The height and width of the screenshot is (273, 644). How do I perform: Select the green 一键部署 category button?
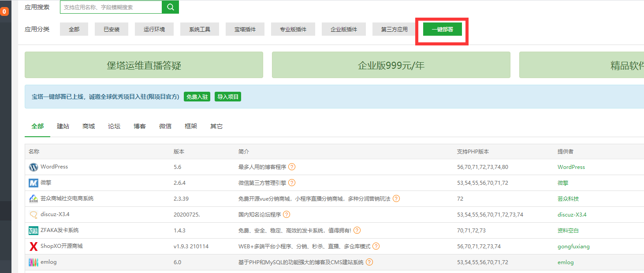[x=443, y=30]
